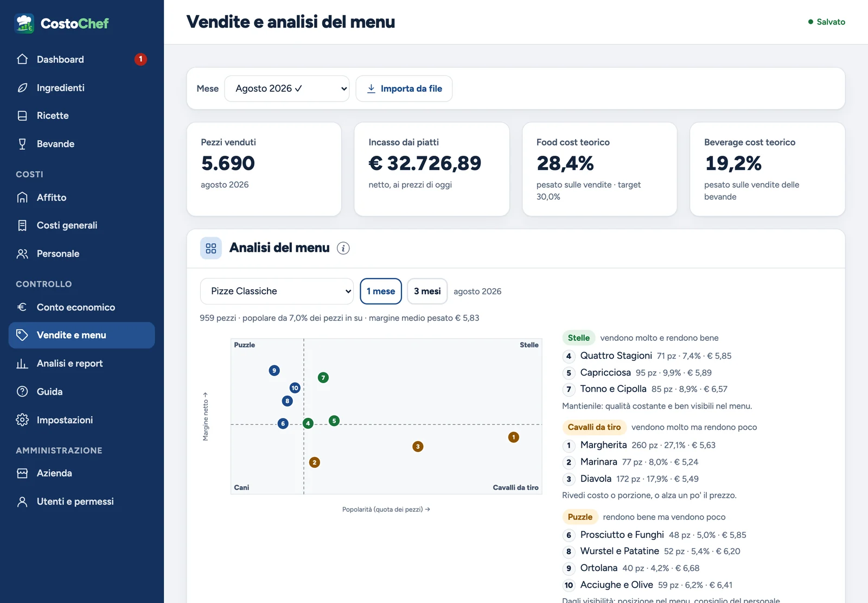Click the receipt icon for Costi generali
Screen dimensions: 868x603
click(22, 225)
